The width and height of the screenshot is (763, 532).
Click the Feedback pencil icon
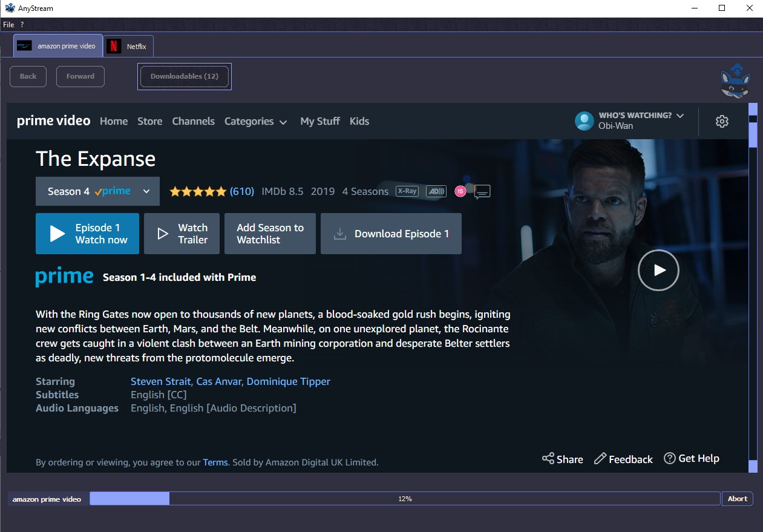[600, 459]
